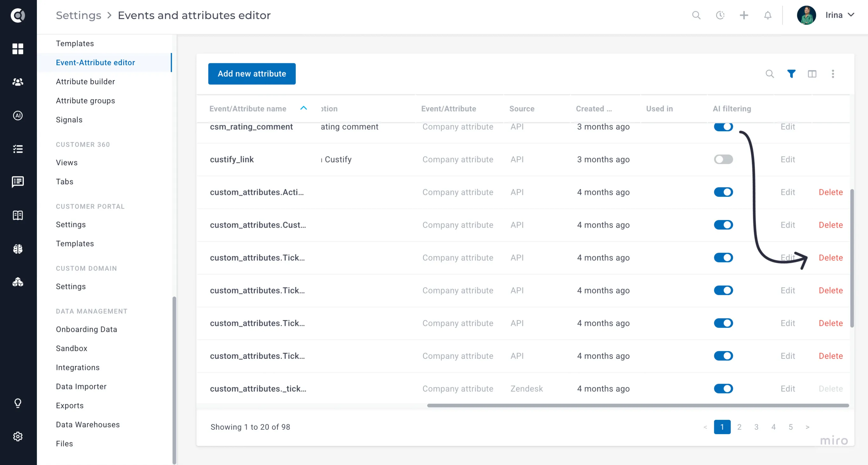Open the stacked cubes icon in sidebar
The image size is (868, 465).
tap(18, 282)
